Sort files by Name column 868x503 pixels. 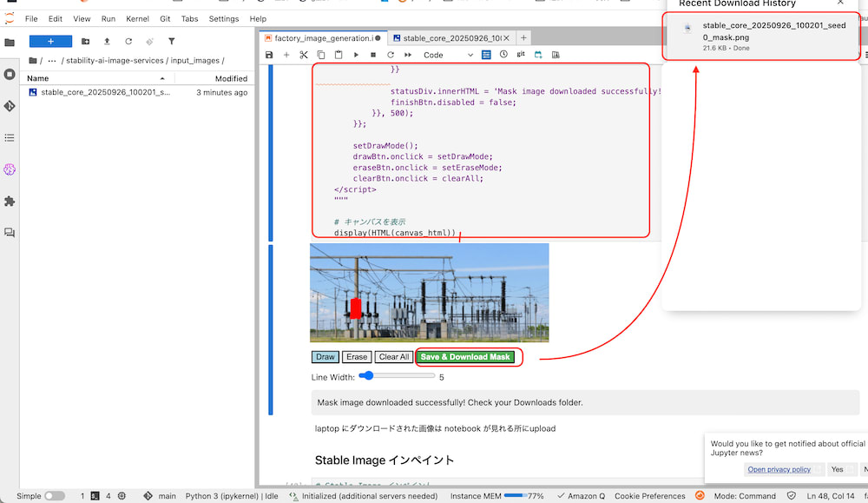[97, 78]
